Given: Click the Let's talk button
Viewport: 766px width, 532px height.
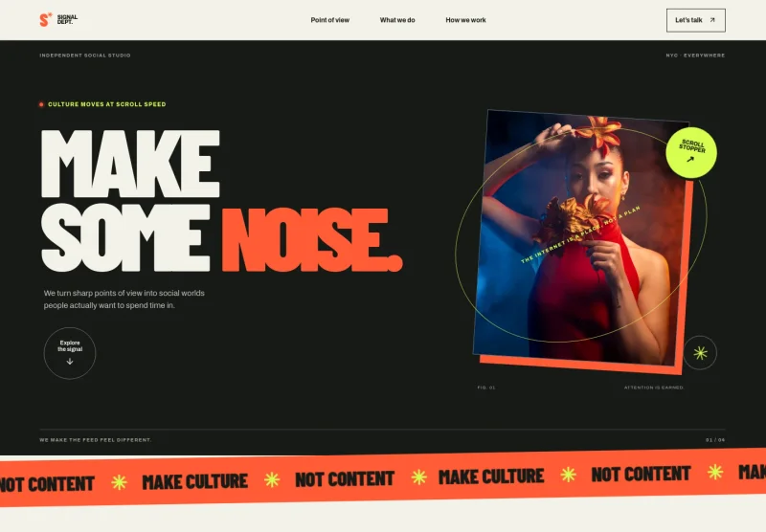Looking at the screenshot, I should (696, 20).
